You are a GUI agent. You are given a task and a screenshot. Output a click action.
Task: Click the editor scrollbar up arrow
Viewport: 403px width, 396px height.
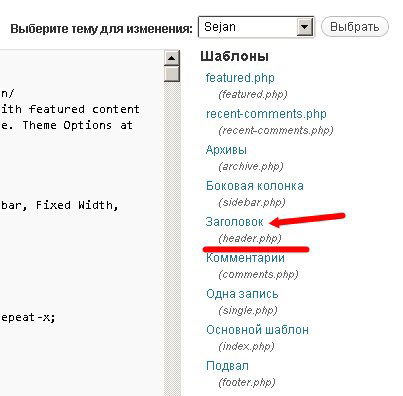click(172, 58)
